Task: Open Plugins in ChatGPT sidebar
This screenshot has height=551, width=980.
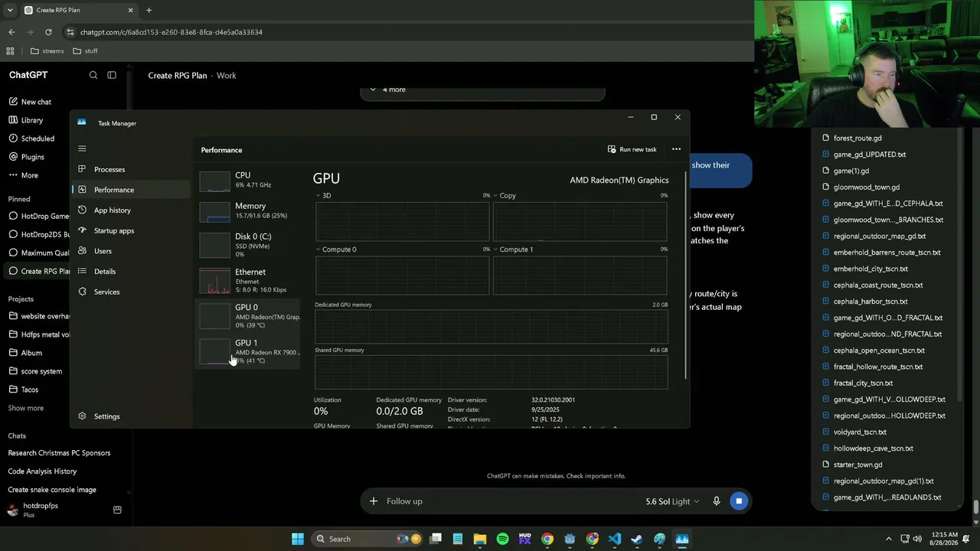Action: [33, 157]
